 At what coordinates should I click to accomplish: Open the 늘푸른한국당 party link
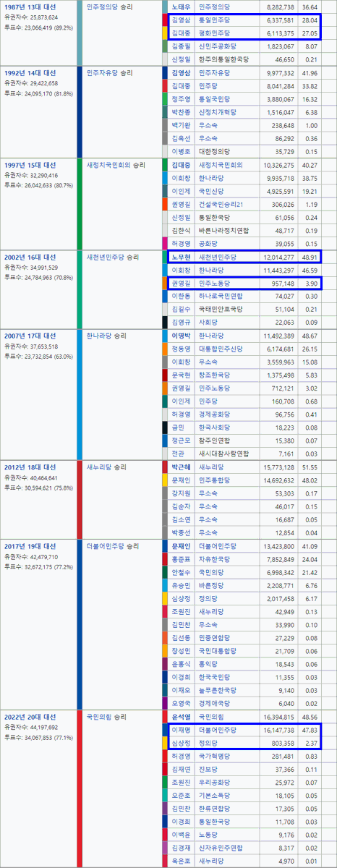coord(219,691)
